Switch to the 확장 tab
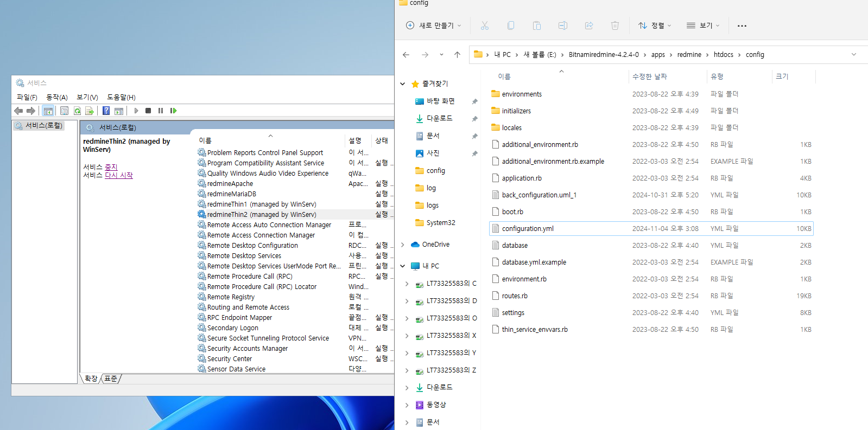The image size is (868, 430). pos(91,378)
